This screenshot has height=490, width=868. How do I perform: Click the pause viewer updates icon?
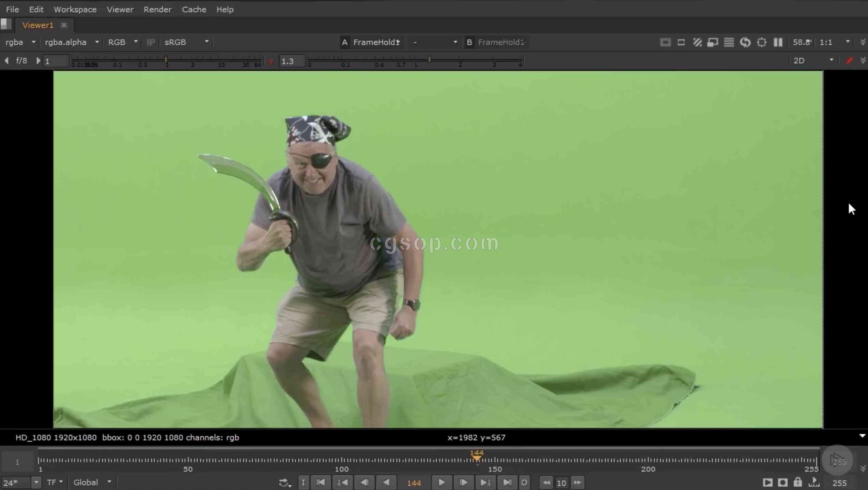coord(778,42)
